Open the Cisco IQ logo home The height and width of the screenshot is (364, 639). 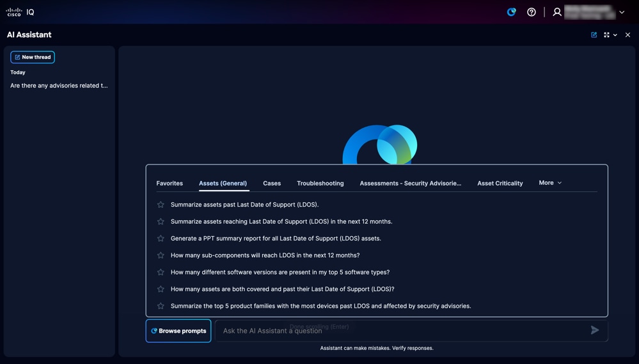pyautogui.click(x=20, y=12)
